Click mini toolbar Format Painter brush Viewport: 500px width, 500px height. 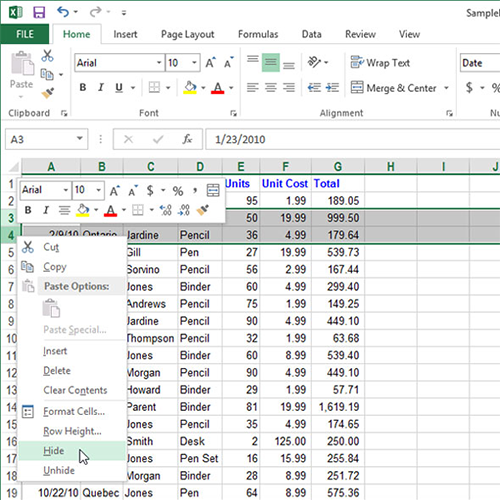coord(202,210)
